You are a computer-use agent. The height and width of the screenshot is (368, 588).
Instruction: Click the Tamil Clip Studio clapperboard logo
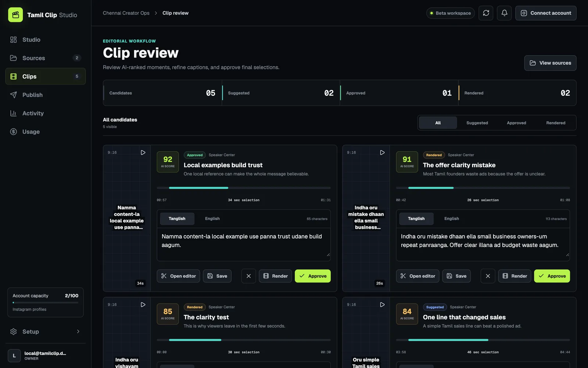pos(15,15)
